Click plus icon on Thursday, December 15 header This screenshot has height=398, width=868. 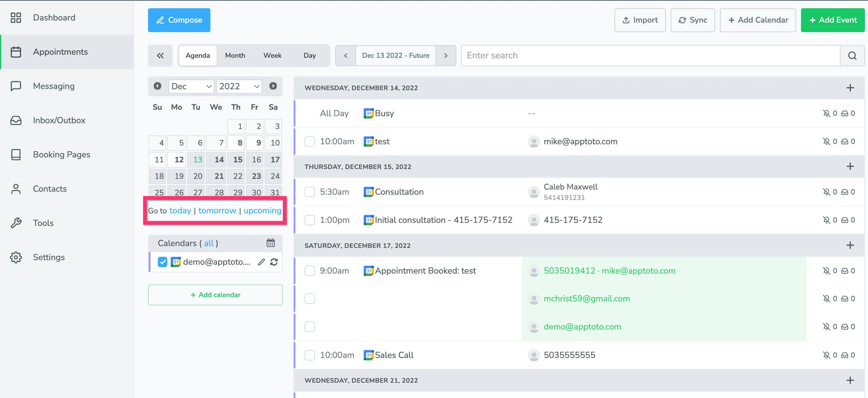coord(850,167)
